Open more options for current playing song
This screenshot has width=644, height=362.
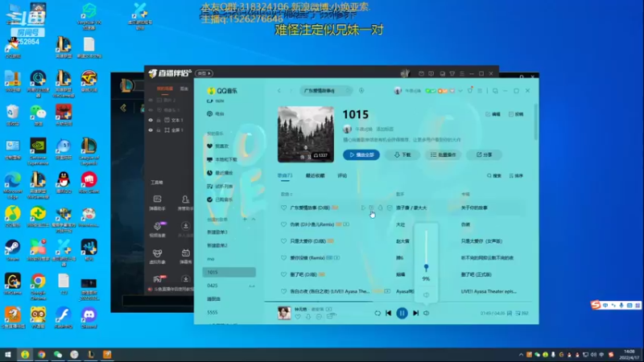[x=319, y=316]
